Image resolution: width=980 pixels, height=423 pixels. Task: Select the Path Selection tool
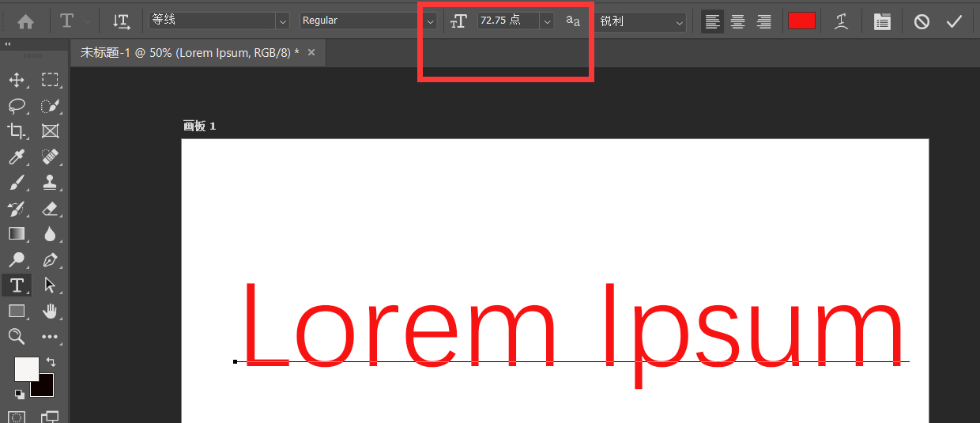point(50,285)
